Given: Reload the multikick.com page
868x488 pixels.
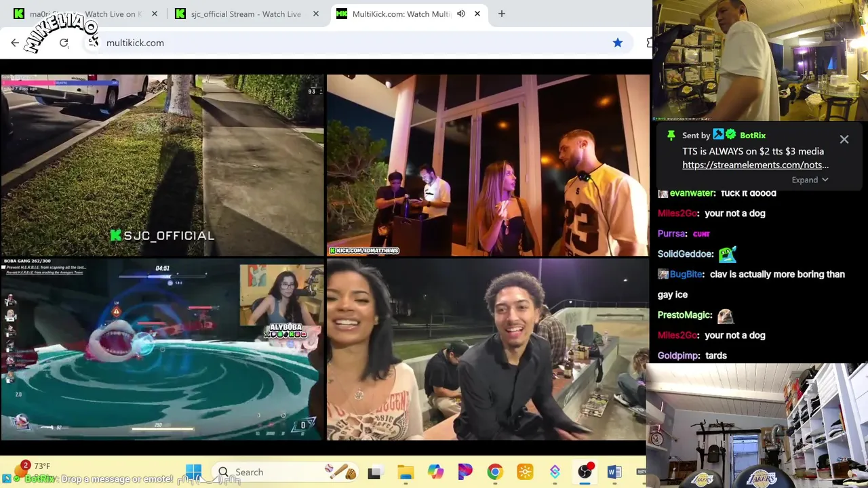Looking at the screenshot, I should pos(64,43).
